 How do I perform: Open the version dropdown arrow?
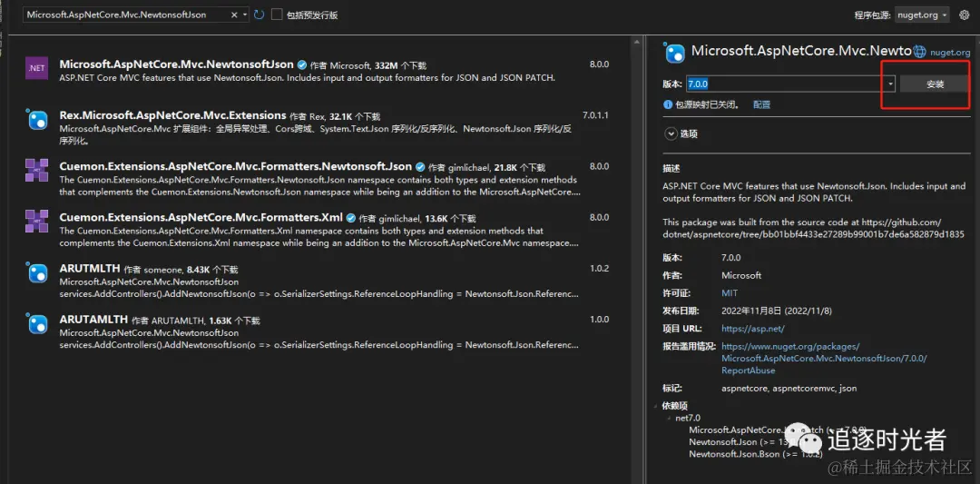(x=891, y=84)
